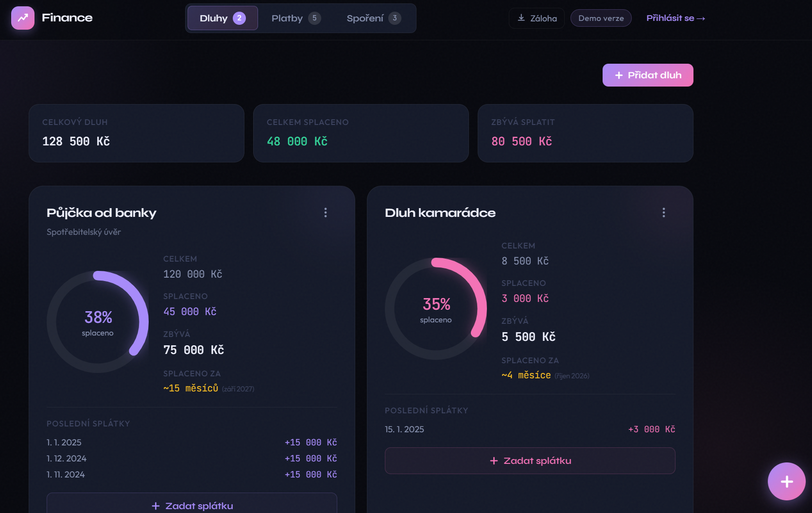Click the ~4 měsíce payoff estimate
The height and width of the screenshot is (513, 812).
coord(526,375)
